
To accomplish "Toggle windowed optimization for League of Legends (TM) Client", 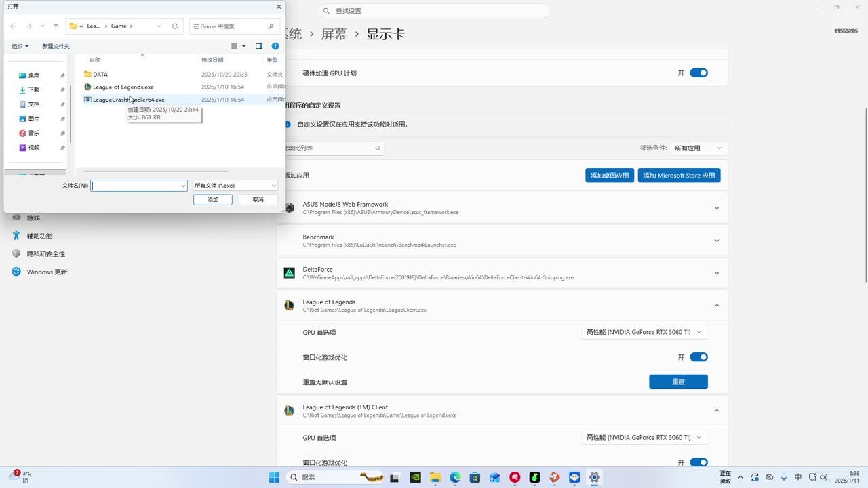I will click(x=698, y=462).
